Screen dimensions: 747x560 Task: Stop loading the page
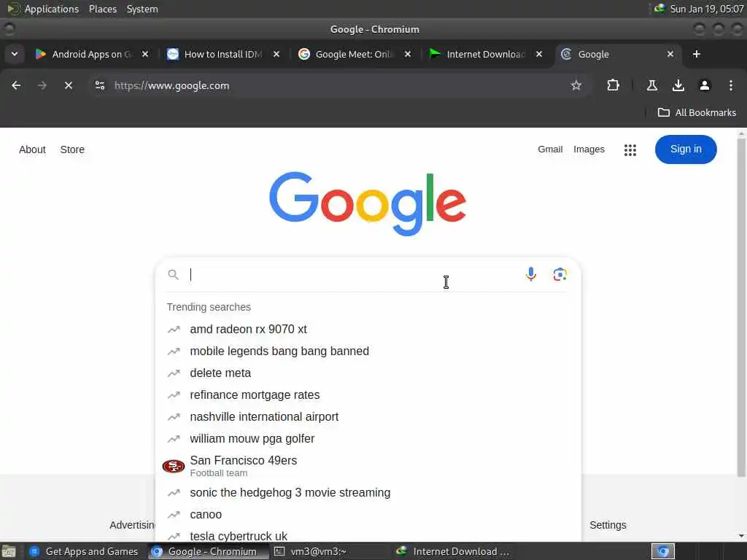click(69, 85)
